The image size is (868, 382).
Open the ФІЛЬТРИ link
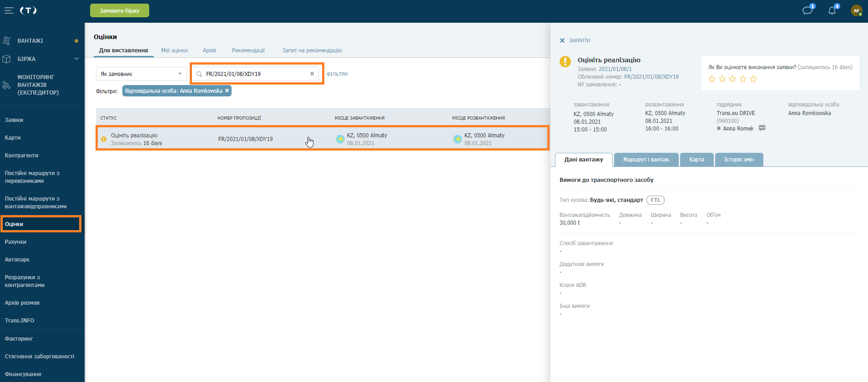[x=337, y=74]
